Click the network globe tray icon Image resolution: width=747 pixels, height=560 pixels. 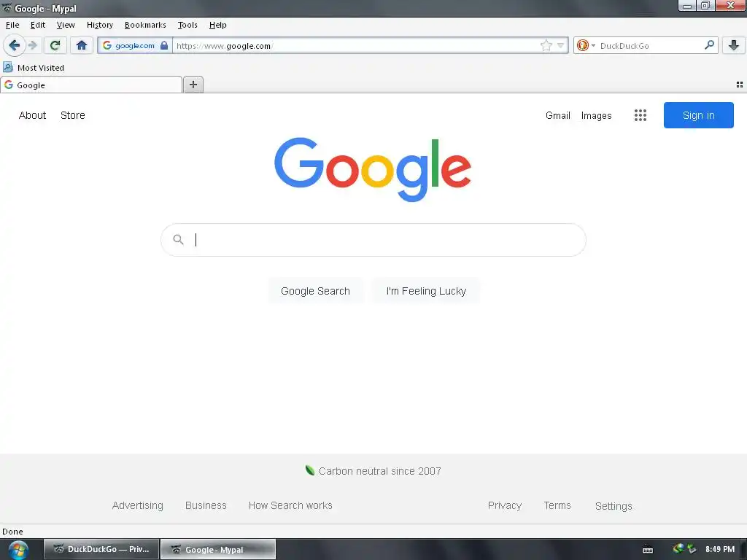(x=678, y=548)
